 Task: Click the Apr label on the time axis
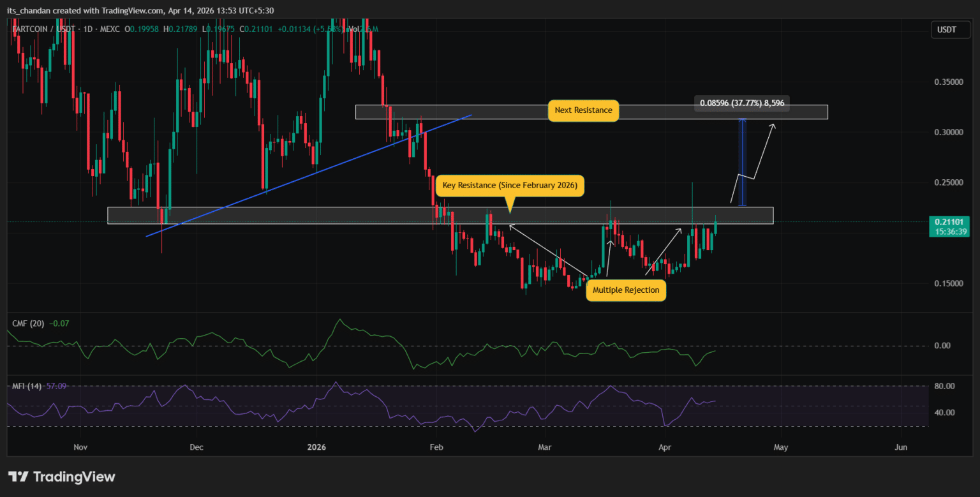click(664, 447)
